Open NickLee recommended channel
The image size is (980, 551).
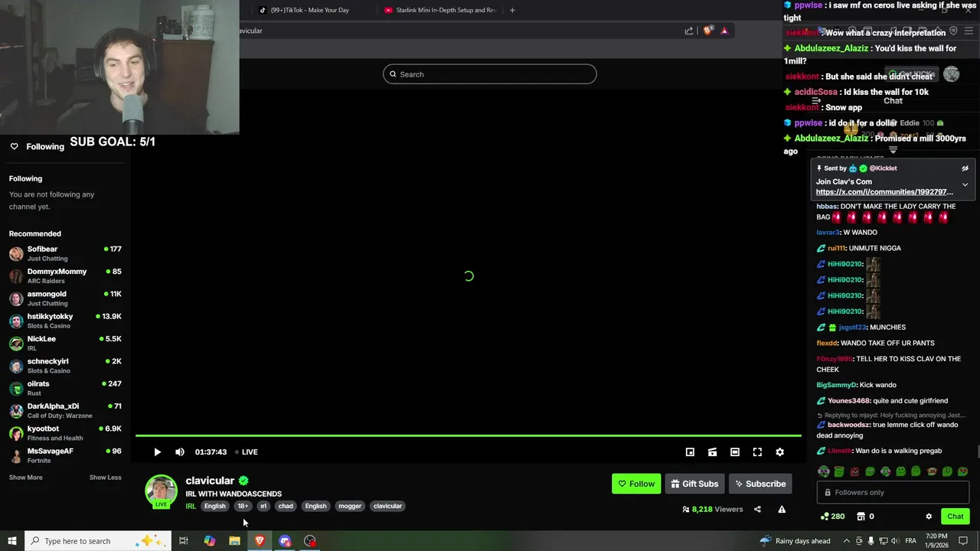[x=65, y=343]
